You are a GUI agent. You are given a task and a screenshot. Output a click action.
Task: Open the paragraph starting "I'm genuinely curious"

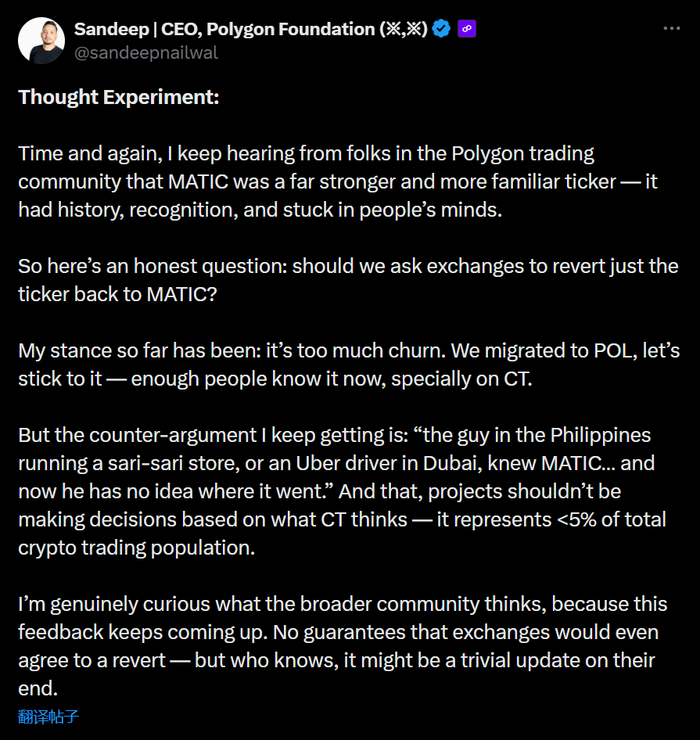coord(343,645)
